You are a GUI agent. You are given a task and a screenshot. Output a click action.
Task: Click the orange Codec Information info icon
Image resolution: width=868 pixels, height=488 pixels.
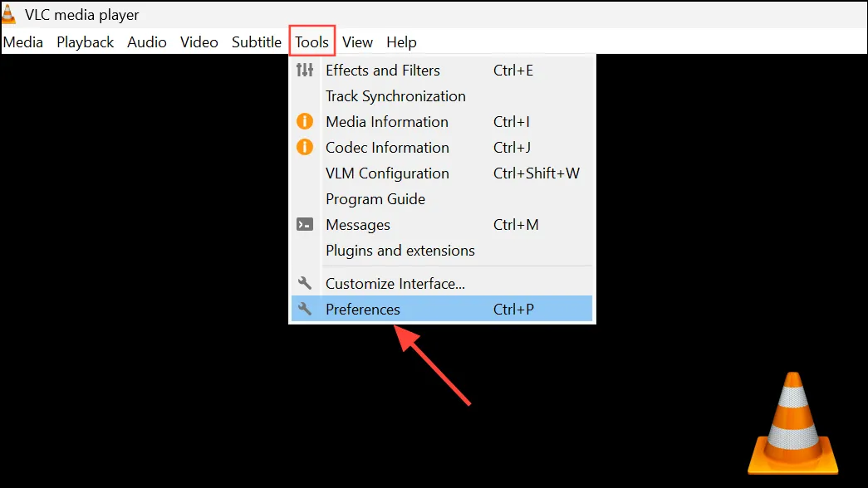[x=305, y=147]
